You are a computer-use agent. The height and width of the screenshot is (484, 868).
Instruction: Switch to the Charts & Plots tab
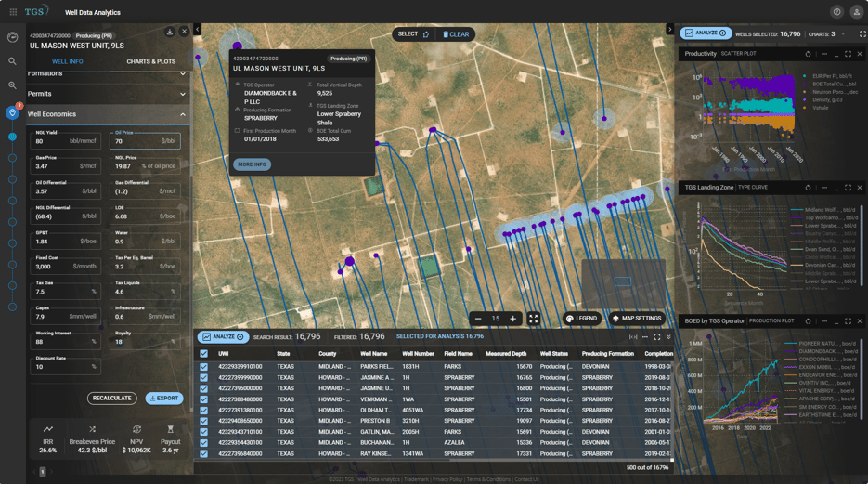pos(151,61)
